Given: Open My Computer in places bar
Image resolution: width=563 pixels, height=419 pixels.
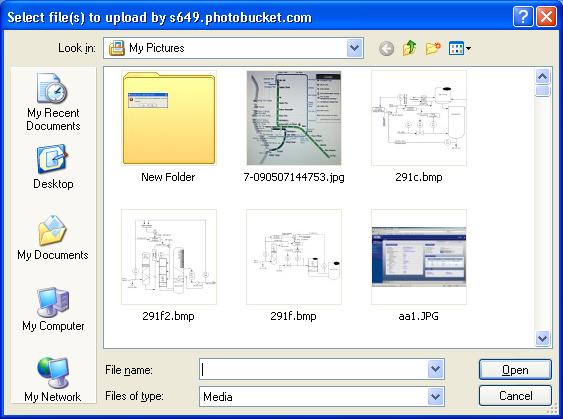Looking at the screenshot, I should [53, 309].
